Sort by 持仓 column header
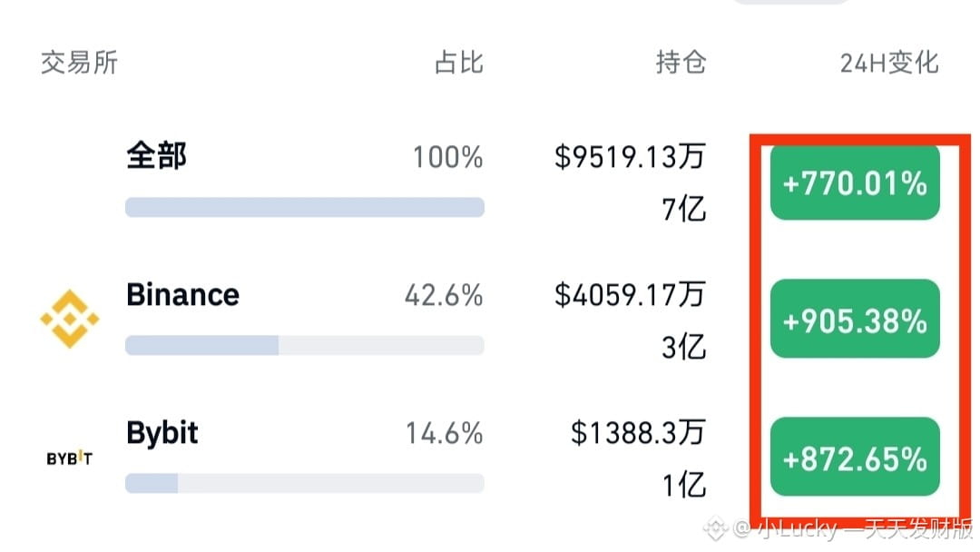Screen dimensions: 980x552 click(x=681, y=63)
